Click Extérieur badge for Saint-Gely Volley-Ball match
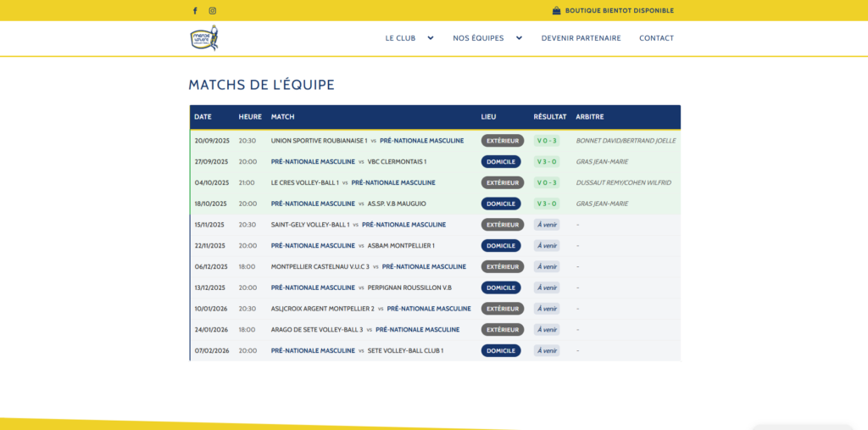The width and height of the screenshot is (868, 430). point(503,225)
